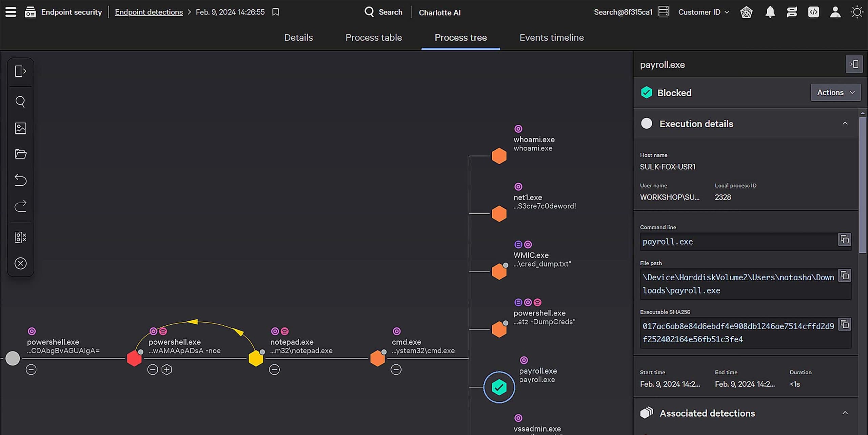The width and height of the screenshot is (868, 435).
Task: Select the export image icon in the left toolbar
Action: pyautogui.click(x=20, y=128)
